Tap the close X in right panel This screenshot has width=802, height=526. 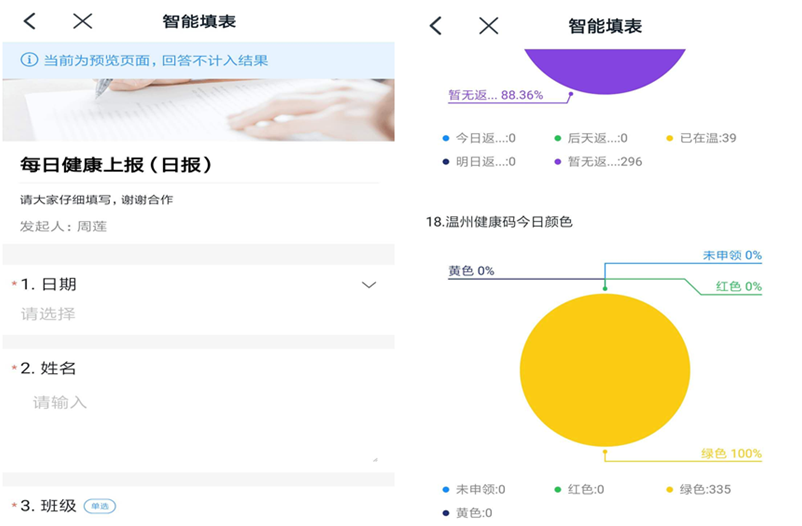488,26
